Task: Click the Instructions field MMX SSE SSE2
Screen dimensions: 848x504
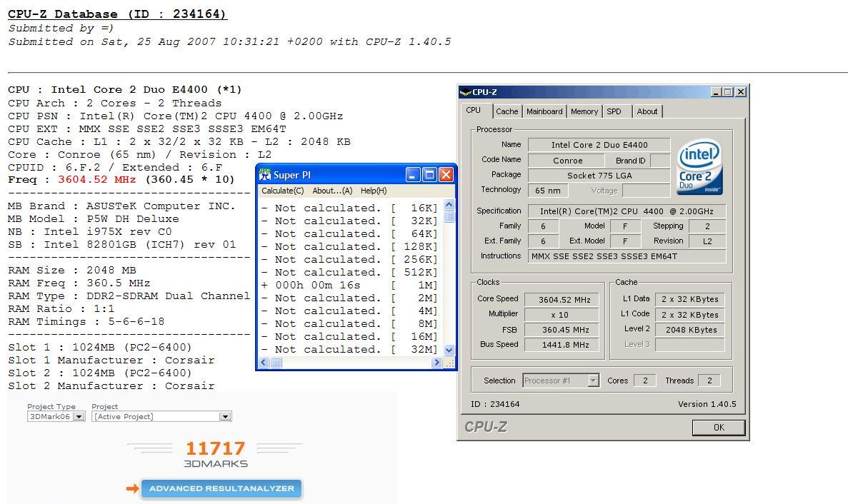Action: click(627, 256)
